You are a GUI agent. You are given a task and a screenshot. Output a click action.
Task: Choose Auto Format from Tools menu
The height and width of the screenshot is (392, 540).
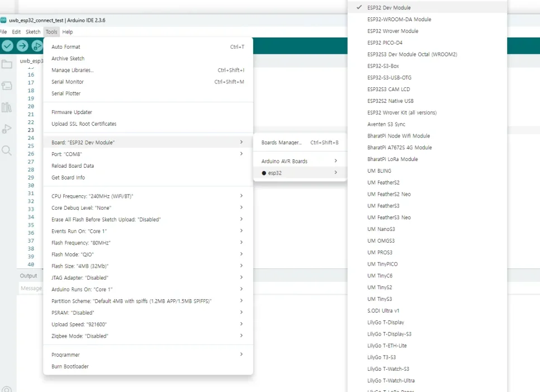click(148, 46)
